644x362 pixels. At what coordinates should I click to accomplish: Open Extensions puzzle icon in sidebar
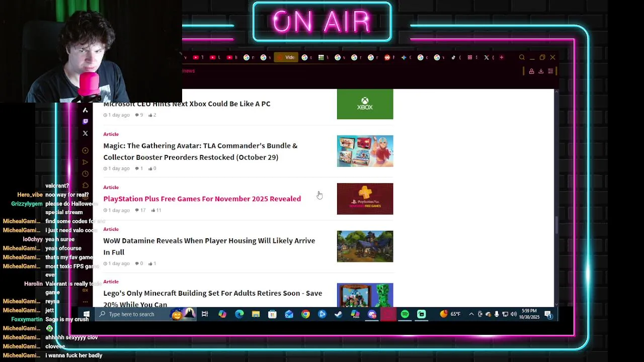point(85,186)
